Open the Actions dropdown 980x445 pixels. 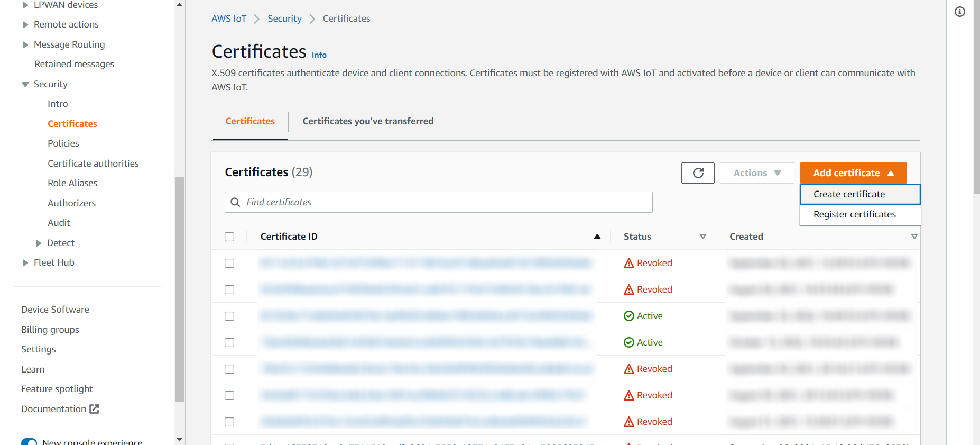pos(756,173)
